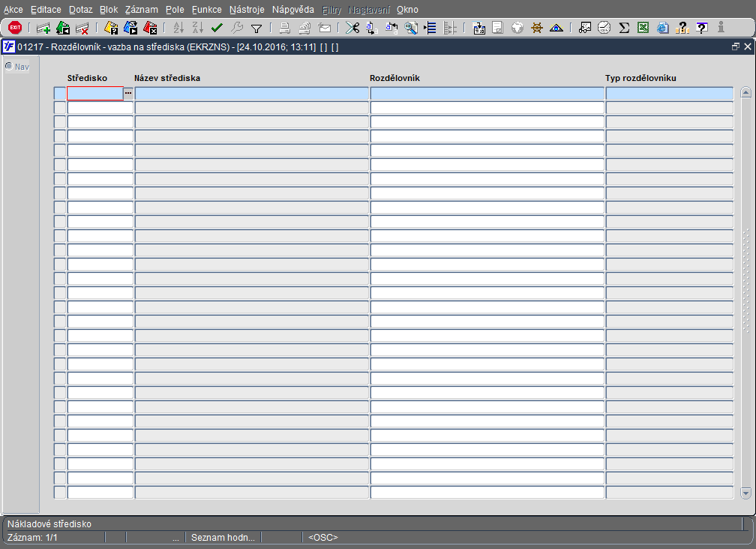Click the blue list lines icon
This screenshot has width=756, height=549.
click(430, 28)
